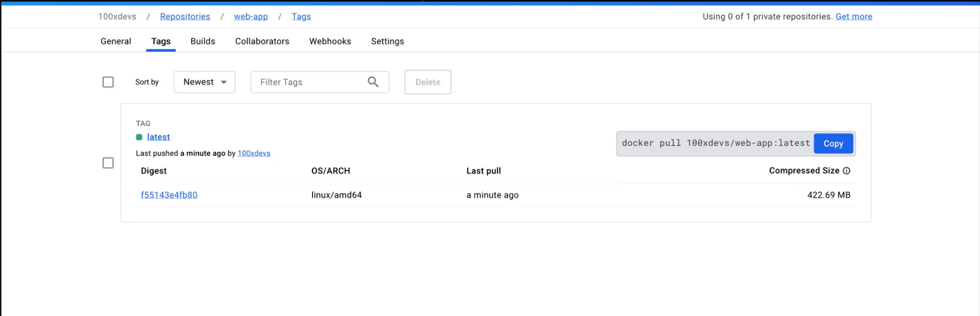Click the magnifier icon in Filter Tags
Screen dimensions: 980x316
tap(373, 82)
